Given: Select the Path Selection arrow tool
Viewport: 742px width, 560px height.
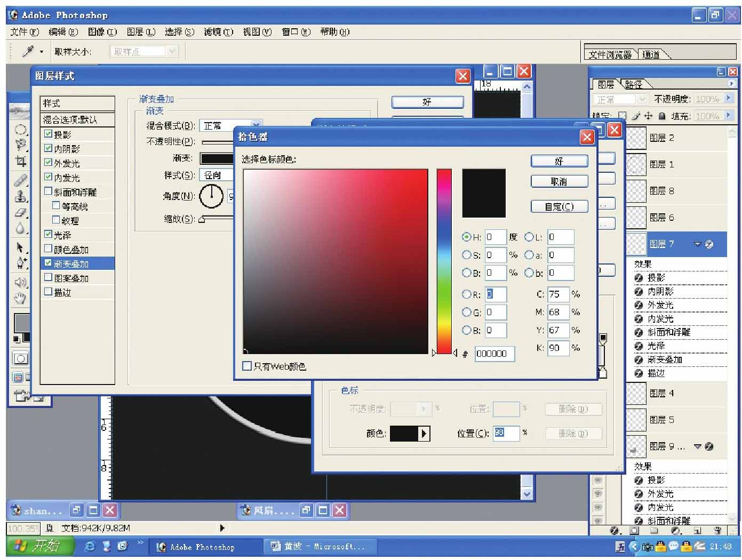Looking at the screenshot, I should [20, 247].
